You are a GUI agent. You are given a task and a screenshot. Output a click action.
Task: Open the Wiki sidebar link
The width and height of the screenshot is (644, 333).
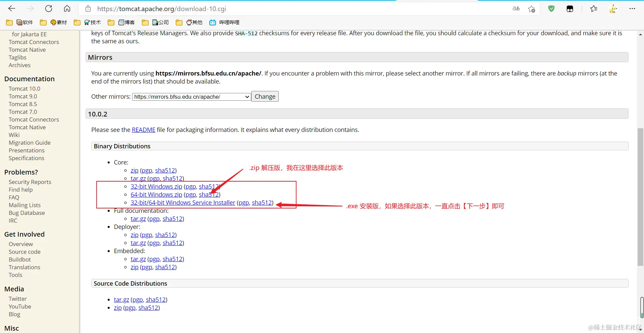pyautogui.click(x=14, y=135)
